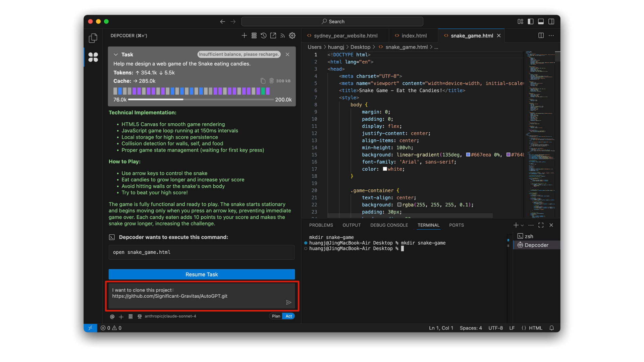Click the context window usage progress bar
Image resolution: width=644 pixels, height=362 pixels.
201,100
